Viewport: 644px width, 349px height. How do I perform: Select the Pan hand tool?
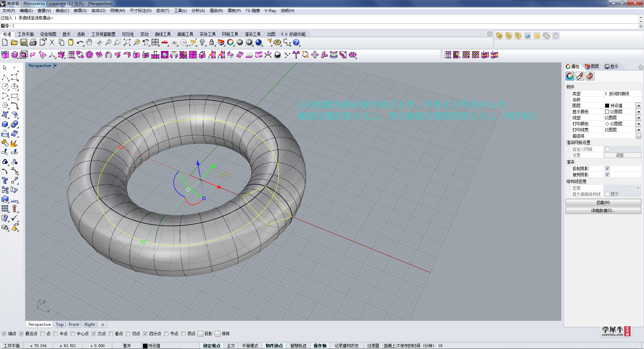(89, 43)
